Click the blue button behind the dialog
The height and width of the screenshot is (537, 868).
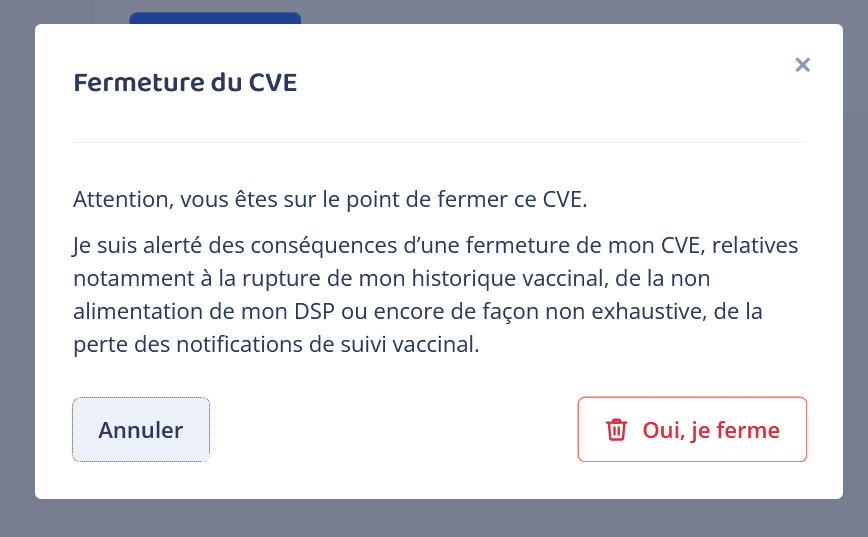215,18
